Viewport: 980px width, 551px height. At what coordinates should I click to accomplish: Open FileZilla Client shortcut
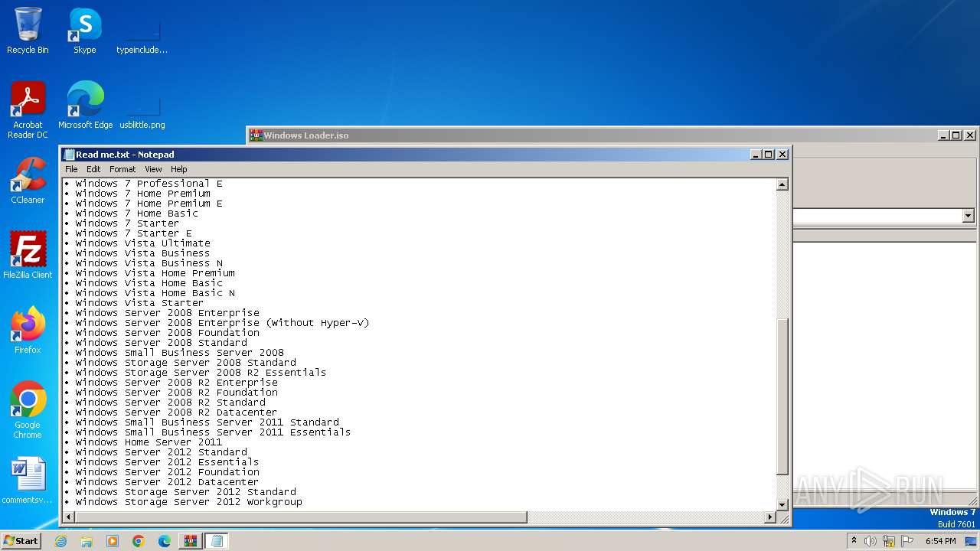tap(28, 256)
